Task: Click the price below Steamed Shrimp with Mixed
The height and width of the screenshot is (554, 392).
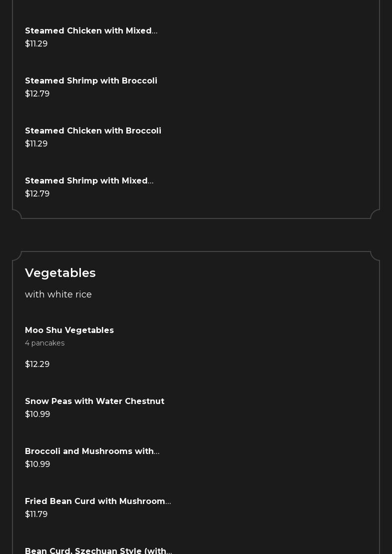Action: point(37,194)
